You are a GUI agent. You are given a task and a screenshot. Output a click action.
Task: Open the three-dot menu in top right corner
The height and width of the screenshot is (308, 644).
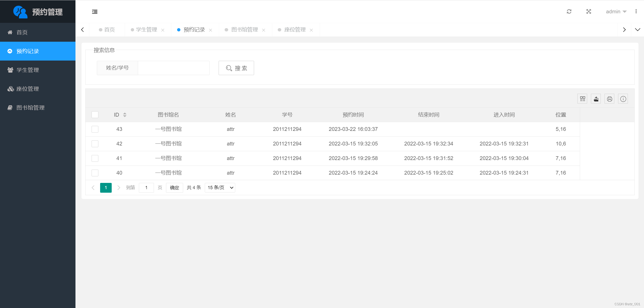click(x=636, y=12)
